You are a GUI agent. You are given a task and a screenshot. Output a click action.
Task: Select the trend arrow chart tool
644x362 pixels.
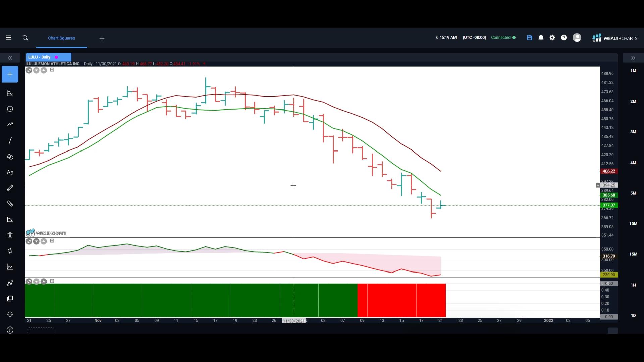(10, 124)
